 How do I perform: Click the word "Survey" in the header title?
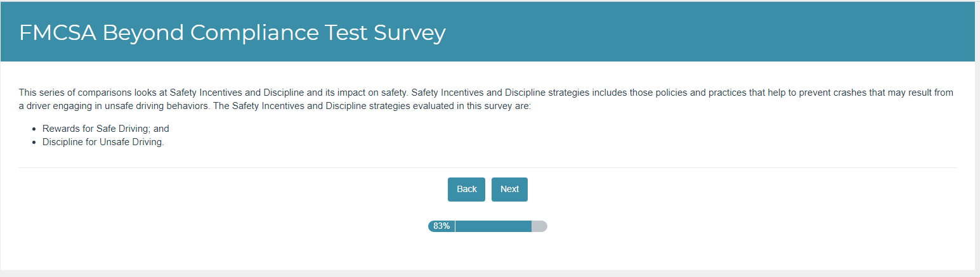[x=410, y=33]
